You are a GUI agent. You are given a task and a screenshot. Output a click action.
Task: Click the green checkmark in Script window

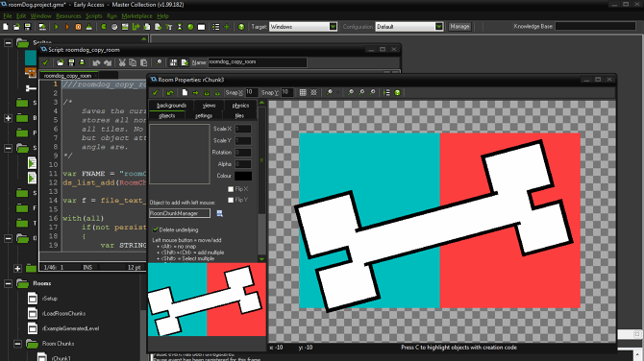pos(45,62)
